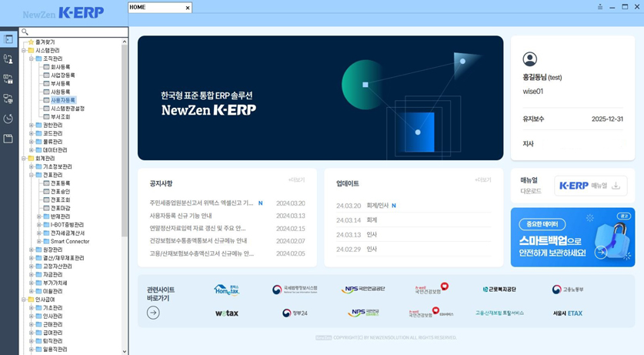Click the top menu panel icon in sidebar
The image size is (644, 355).
(8, 39)
